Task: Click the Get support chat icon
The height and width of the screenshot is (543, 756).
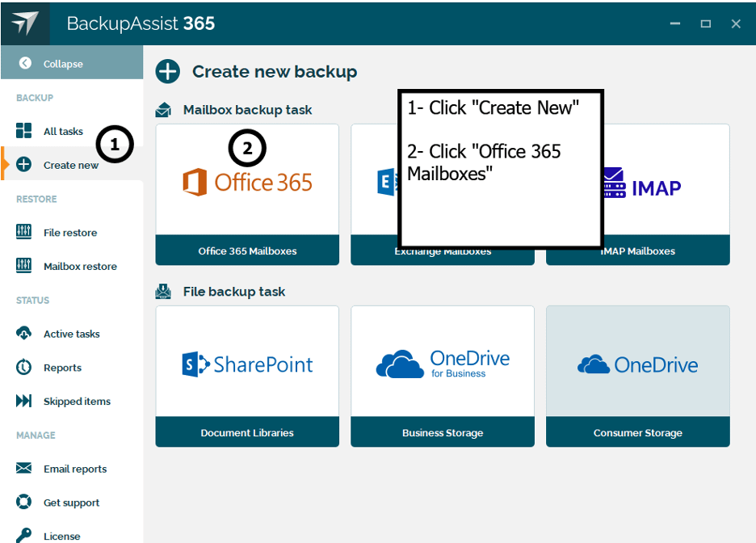Action: (x=23, y=502)
